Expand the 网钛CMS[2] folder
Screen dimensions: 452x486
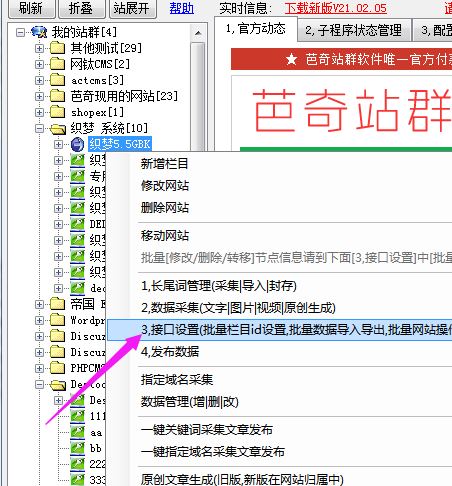coord(39,64)
